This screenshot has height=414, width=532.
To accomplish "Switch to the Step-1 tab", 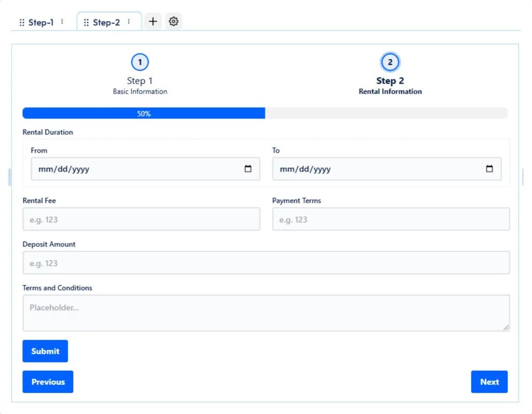I will pos(40,22).
